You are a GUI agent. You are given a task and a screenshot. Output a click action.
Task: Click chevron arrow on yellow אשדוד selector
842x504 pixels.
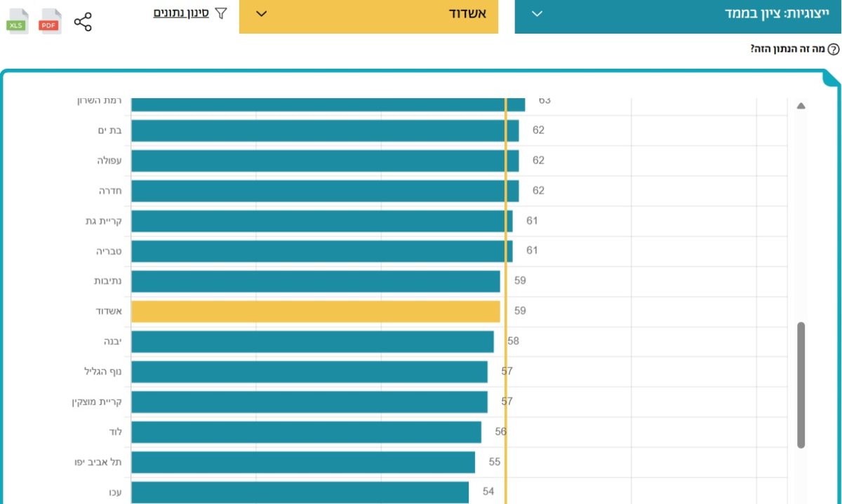coord(262,14)
